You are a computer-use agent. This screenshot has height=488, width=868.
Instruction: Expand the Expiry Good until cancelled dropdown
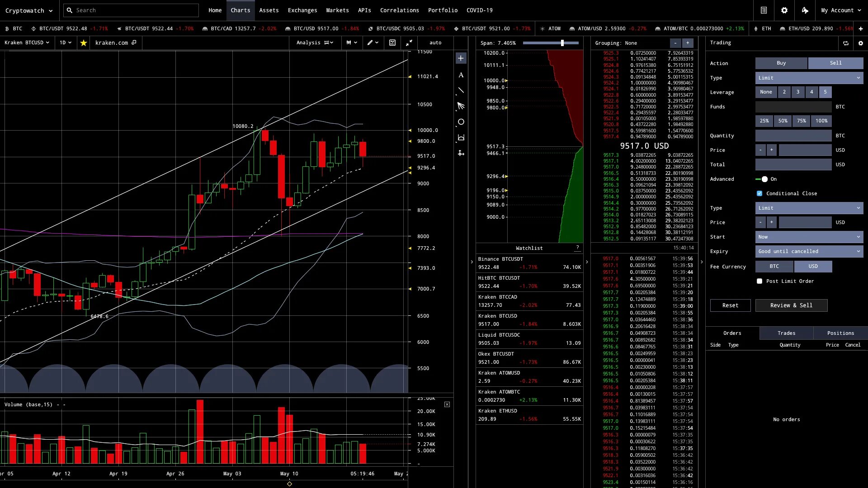point(809,252)
